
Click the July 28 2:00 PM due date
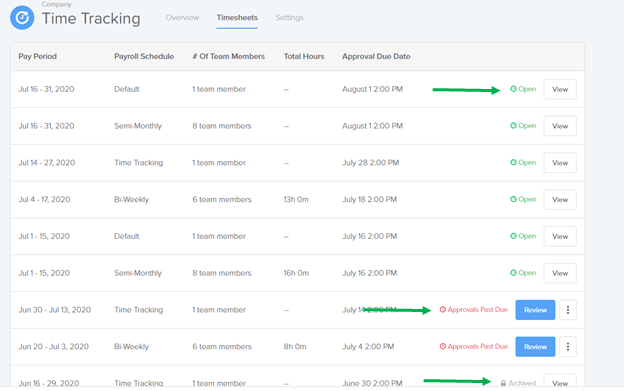[x=370, y=162]
